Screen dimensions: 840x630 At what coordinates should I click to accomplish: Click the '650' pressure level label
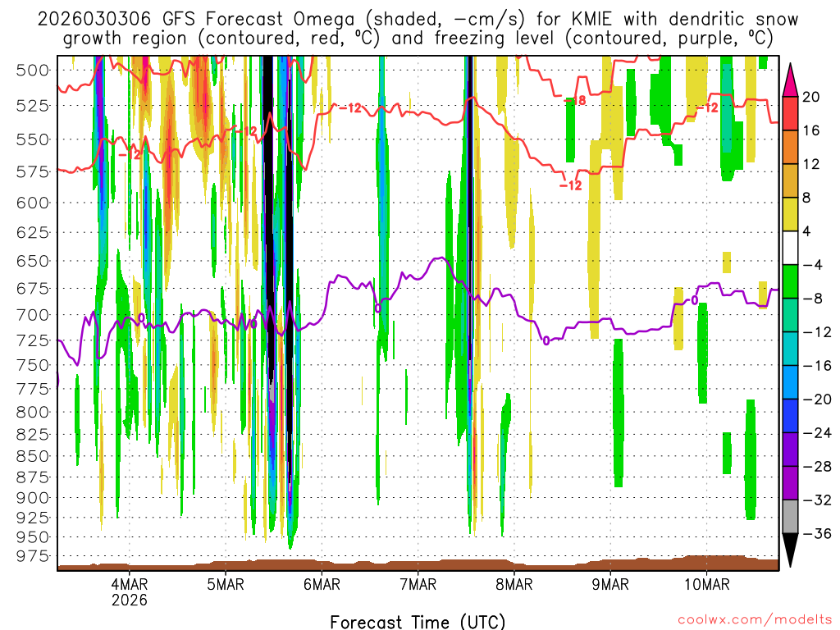33,261
